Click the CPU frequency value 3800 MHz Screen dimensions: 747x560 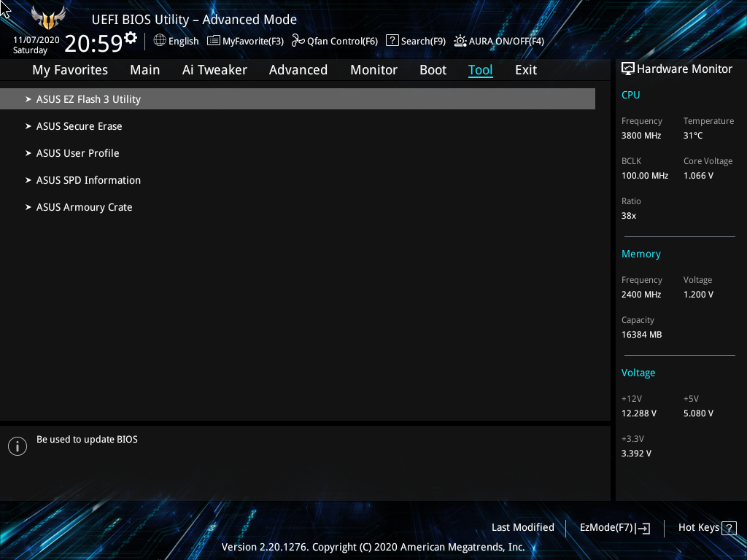pos(640,136)
